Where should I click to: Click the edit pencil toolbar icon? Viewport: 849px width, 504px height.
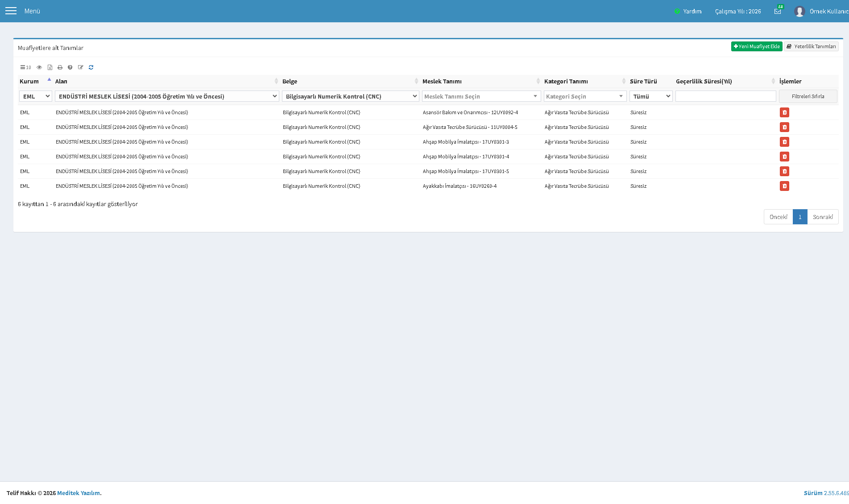pos(80,67)
